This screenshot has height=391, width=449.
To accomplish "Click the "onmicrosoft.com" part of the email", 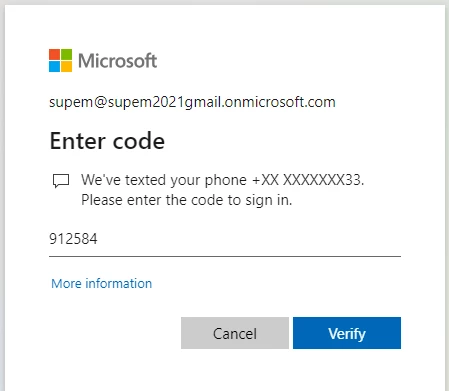I will (x=280, y=102).
